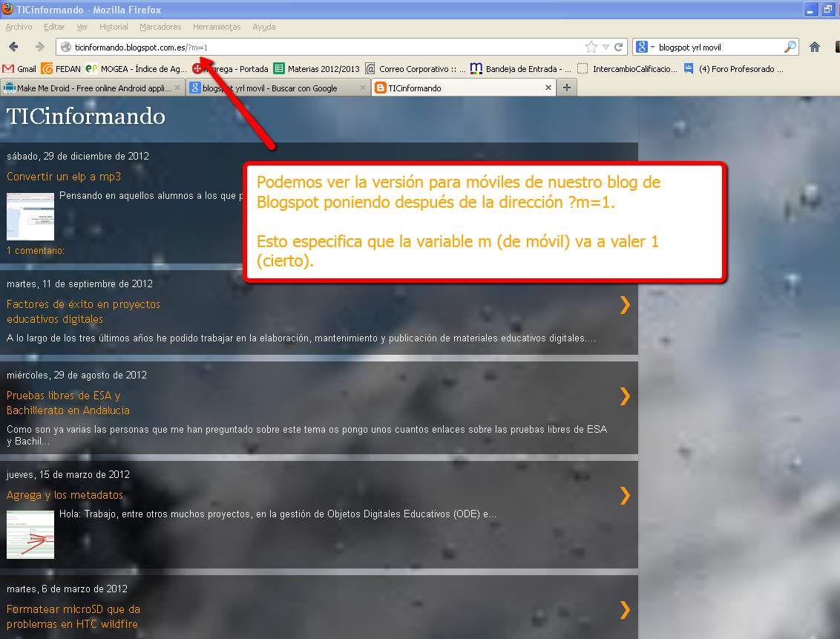This screenshot has height=639, width=840.
Task: Open the Google search engine dropdown
Action: coord(644,47)
